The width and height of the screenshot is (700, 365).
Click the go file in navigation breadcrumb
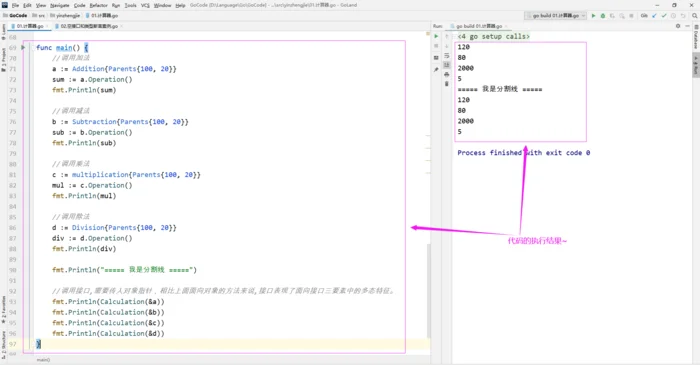point(102,16)
